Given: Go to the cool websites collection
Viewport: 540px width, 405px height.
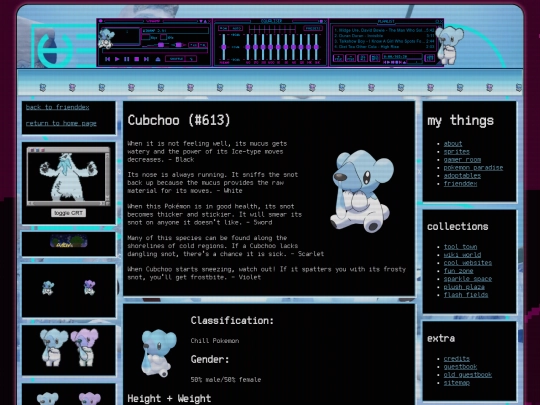Looking at the screenshot, I should pyautogui.click(x=468, y=262).
